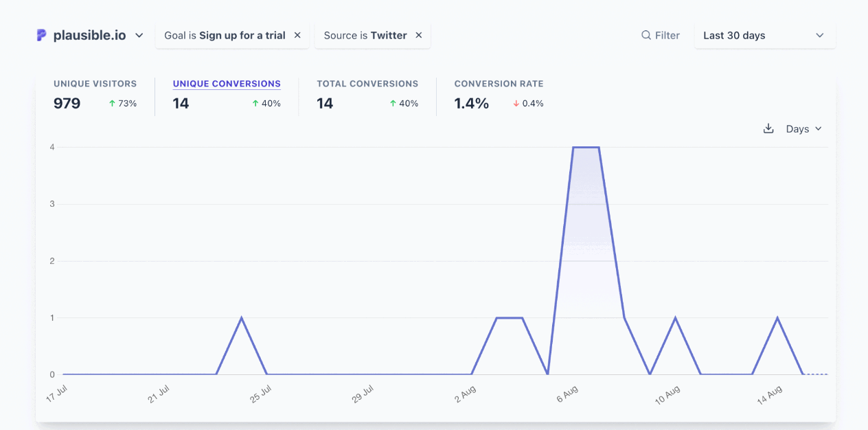The height and width of the screenshot is (430, 868).
Task: Open the 'Last 30 days' date range dropdown
Action: click(x=764, y=35)
